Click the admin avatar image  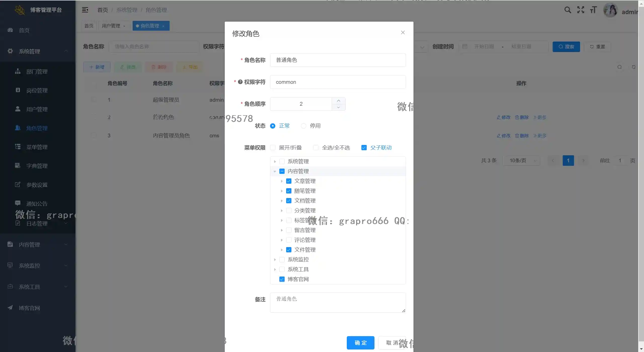coord(611,10)
